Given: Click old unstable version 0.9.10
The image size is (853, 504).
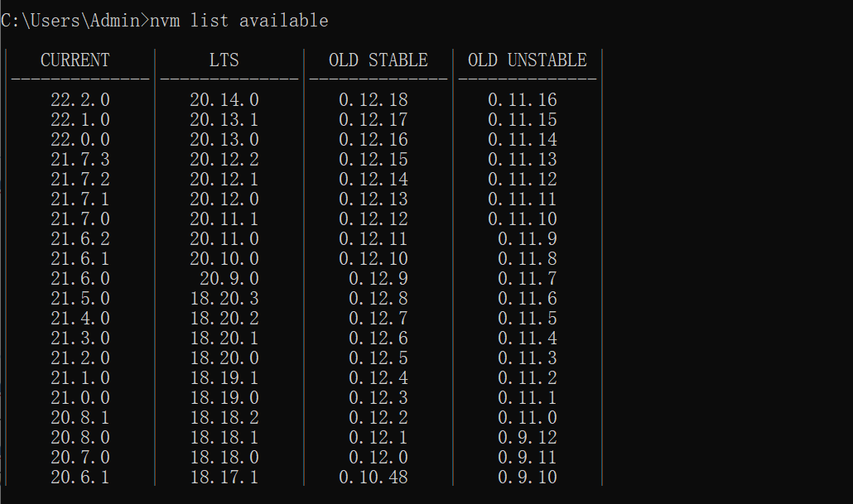Looking at the screenshot, I should pos(528,477).
